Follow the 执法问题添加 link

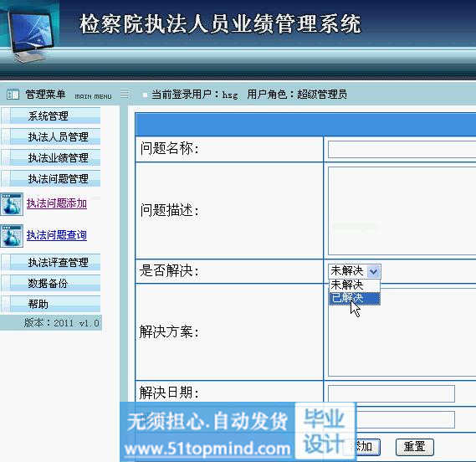pos(57,203)
